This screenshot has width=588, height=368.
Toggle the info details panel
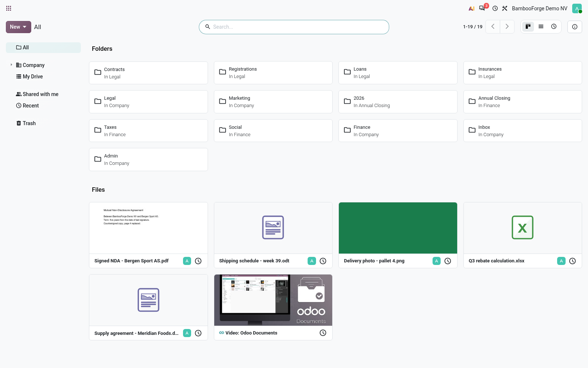tap(575, 27)
